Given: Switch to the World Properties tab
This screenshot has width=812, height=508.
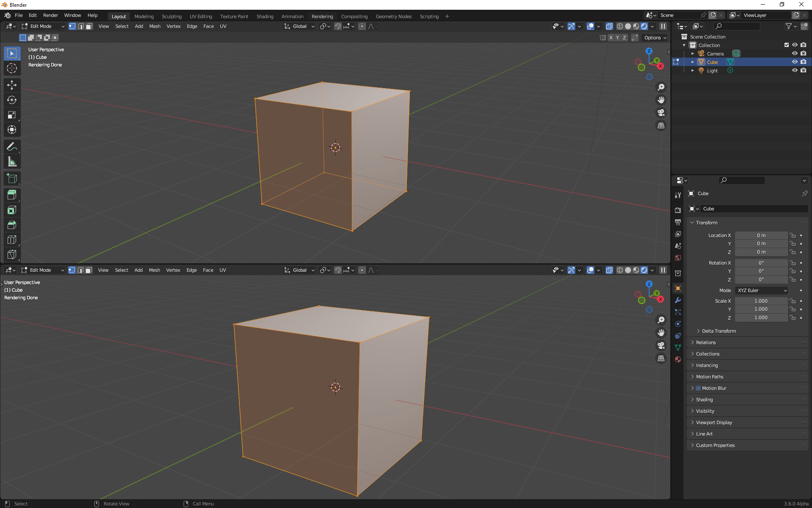Looking at the screenshot, I should point(678,257).
